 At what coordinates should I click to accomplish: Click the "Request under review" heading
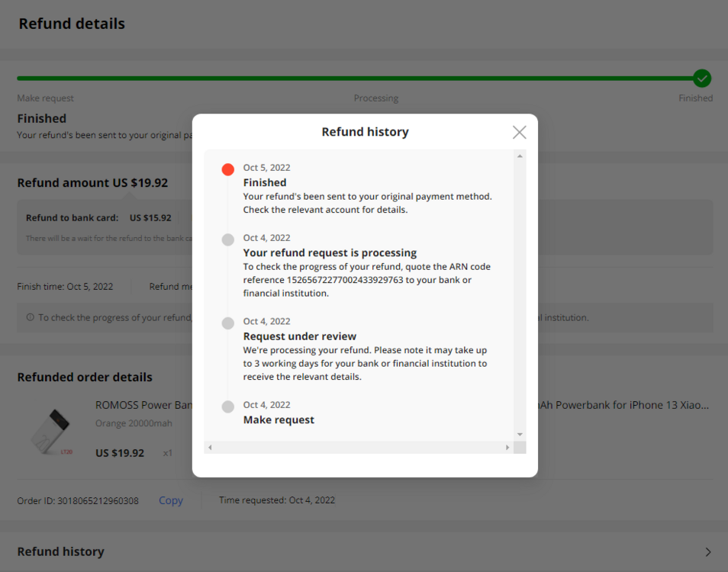300,336
